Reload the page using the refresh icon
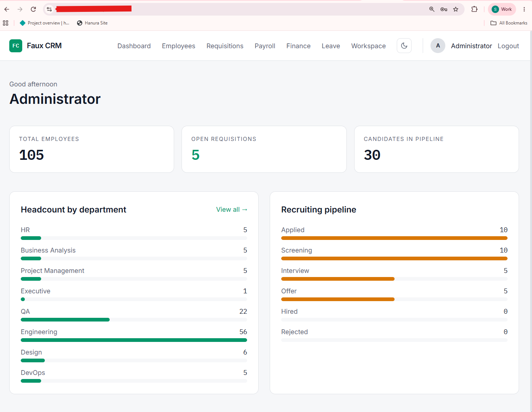This screenshot has height=412, width=532. [x=33, y=9]
